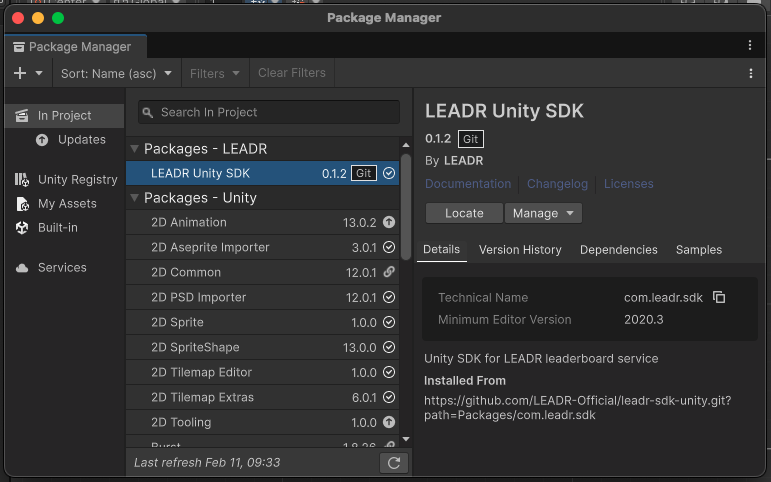The height and width of the screenshot is (482, 771).
Task: Open the Changelog link
Action: click(x=557, y=184)
